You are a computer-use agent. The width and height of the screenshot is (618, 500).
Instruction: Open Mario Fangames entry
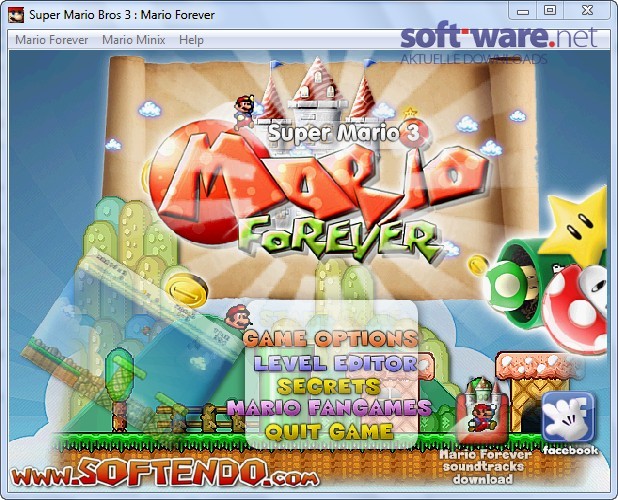pyautogui.click(x=329, y=408)
